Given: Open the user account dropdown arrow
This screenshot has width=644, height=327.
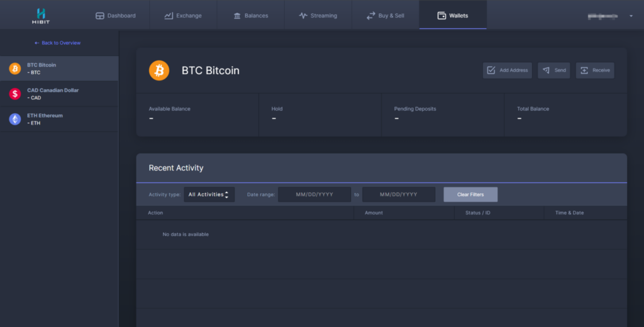Looking at the screenshot, I should pyautogui.click(x=631, y=16).
